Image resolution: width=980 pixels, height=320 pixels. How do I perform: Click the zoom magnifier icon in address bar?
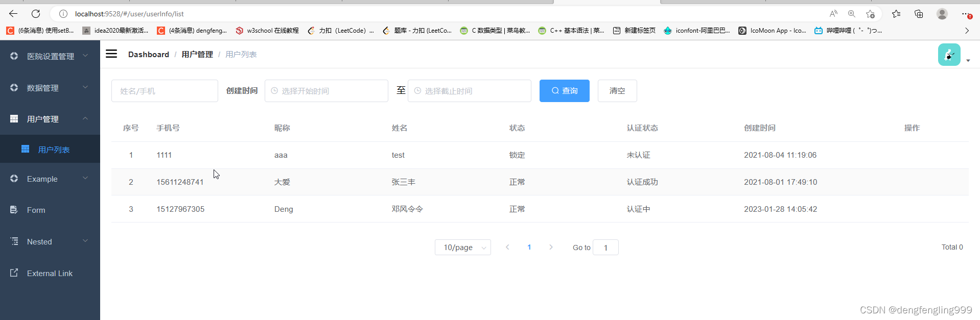852,14
